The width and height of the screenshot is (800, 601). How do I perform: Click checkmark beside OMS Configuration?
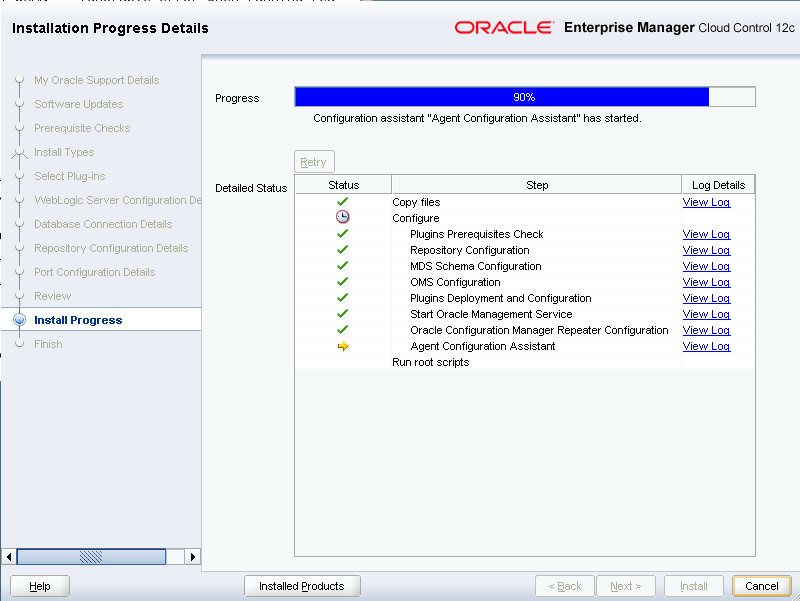click(342, 282)
